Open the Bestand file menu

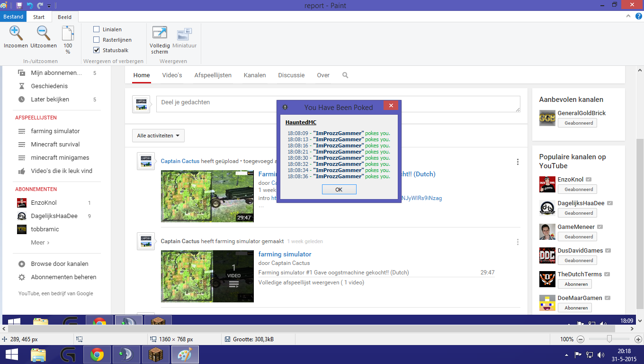click(13, 17)
